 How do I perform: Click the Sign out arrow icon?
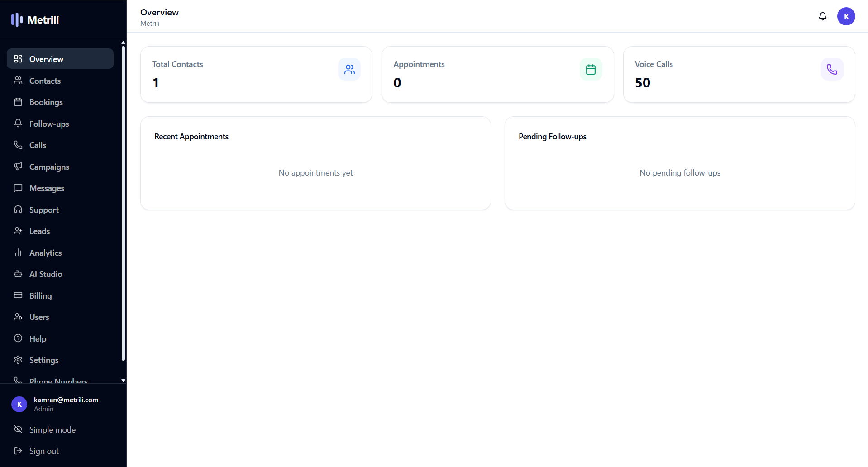(x=18, y=451)
